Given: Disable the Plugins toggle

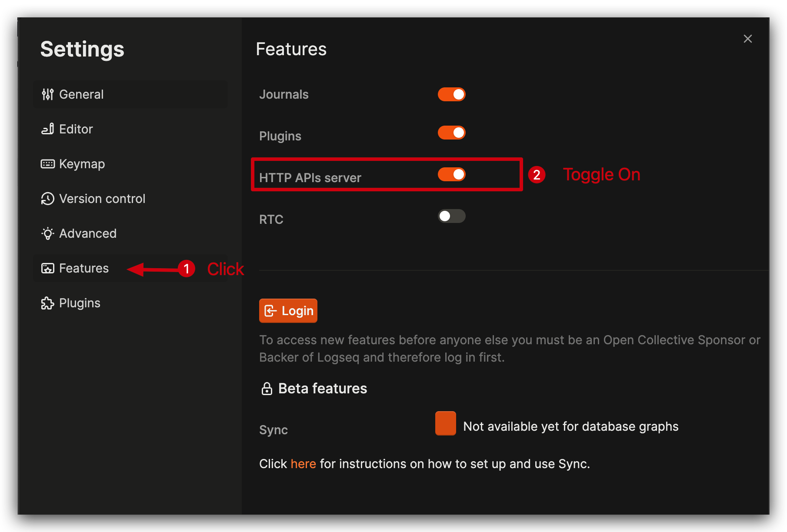Looking at the screenshot, I should point(452,133).
